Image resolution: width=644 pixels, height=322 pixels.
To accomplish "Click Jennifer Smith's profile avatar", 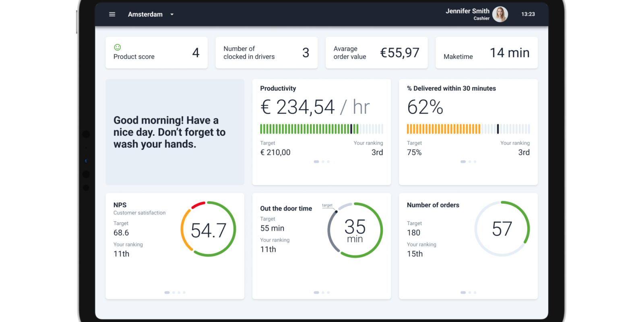I will [x=500, y=14].
